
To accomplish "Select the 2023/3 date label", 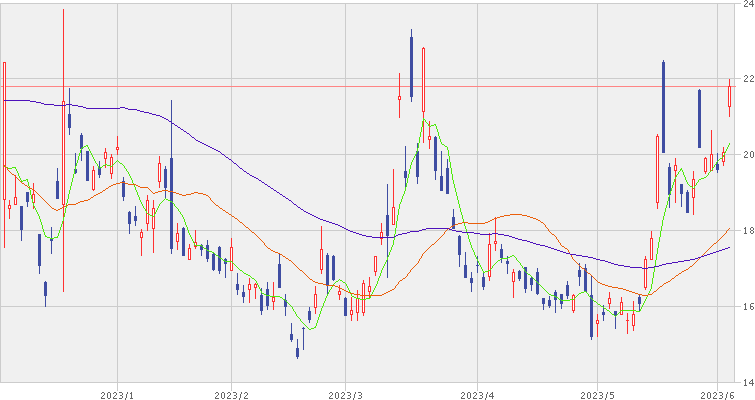I will [345, 395].
